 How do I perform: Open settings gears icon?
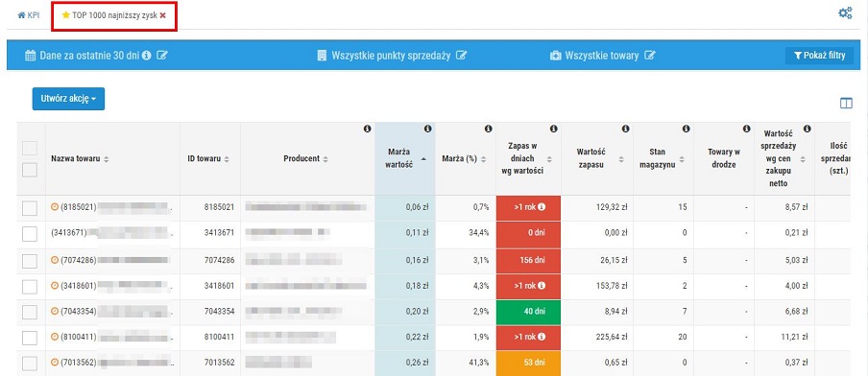tap(845, 13)
